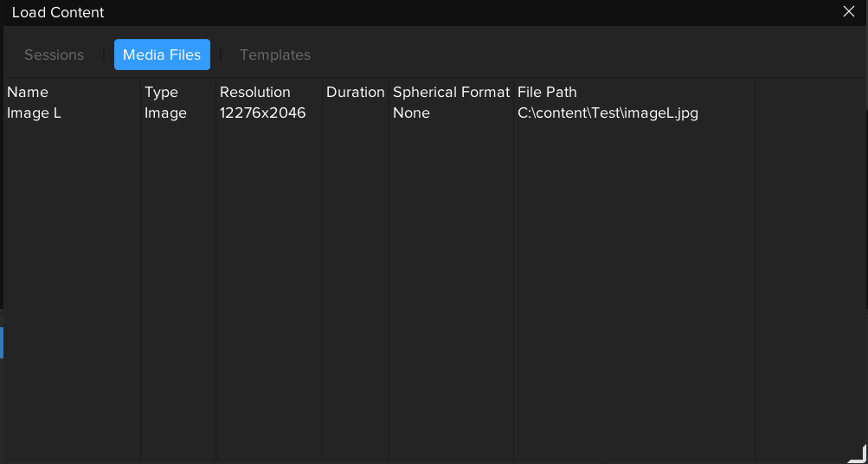Sort list by Type column header
The height and width of the screenshot is (464, 868).
(x=161, y=92)
